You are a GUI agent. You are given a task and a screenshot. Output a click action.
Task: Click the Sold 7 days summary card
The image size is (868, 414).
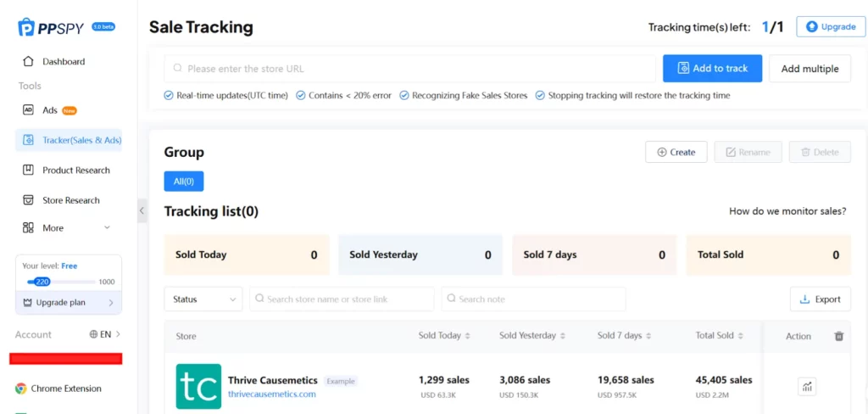pyautogui.click(x=594, y=255)
